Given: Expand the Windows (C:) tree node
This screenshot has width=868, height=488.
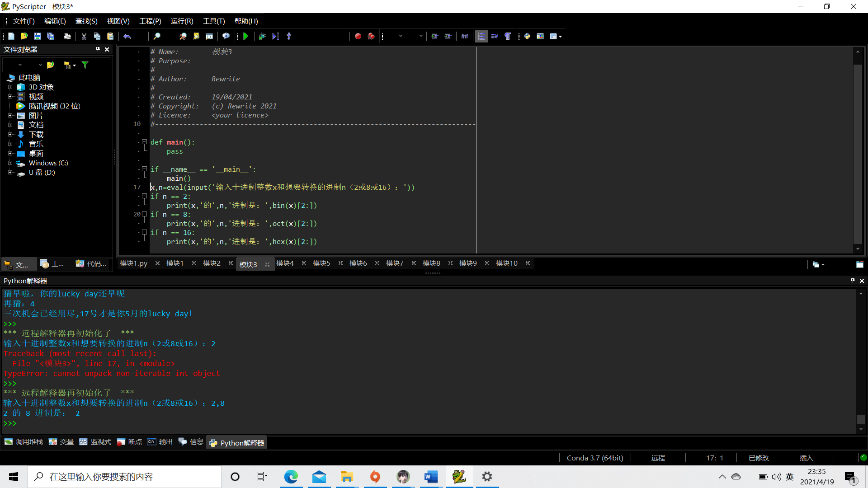Looking at the screenshot, I should pos(10,163).
